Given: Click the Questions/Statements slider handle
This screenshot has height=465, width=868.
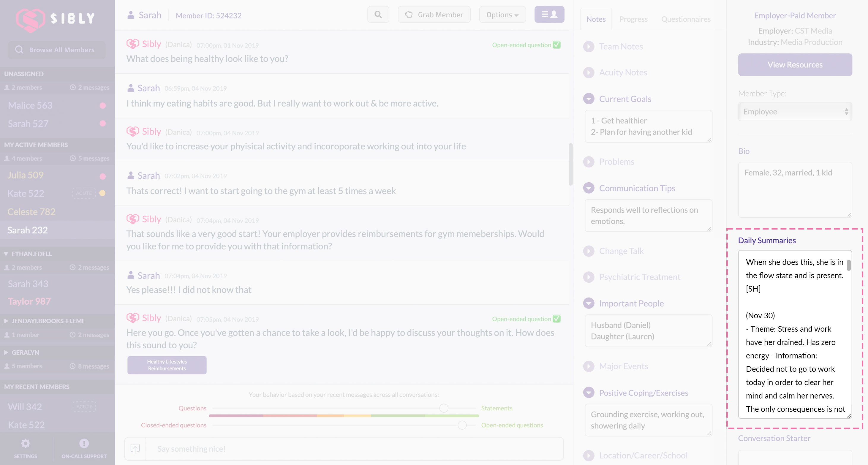Looking at the screenshot, I should [444, 408].
